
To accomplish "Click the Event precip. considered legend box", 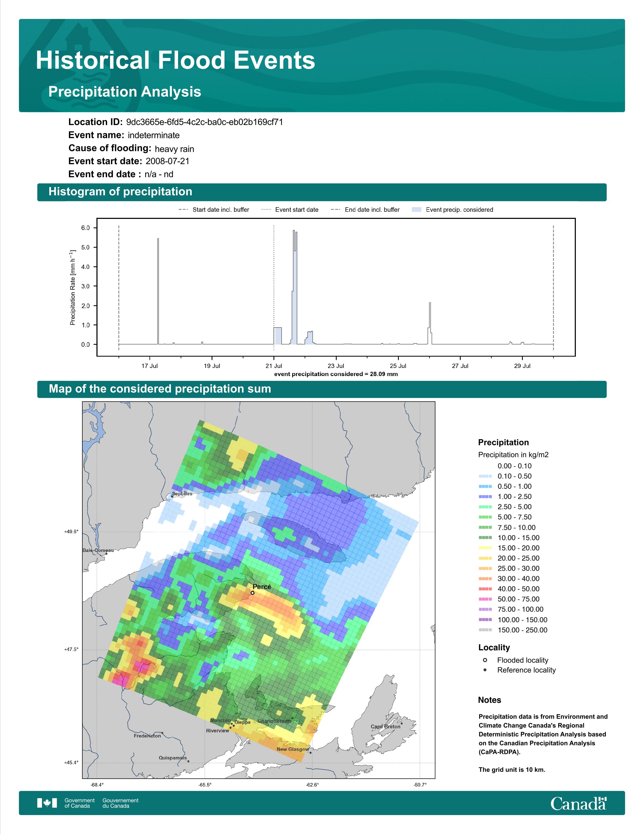I will coord(417,210).
